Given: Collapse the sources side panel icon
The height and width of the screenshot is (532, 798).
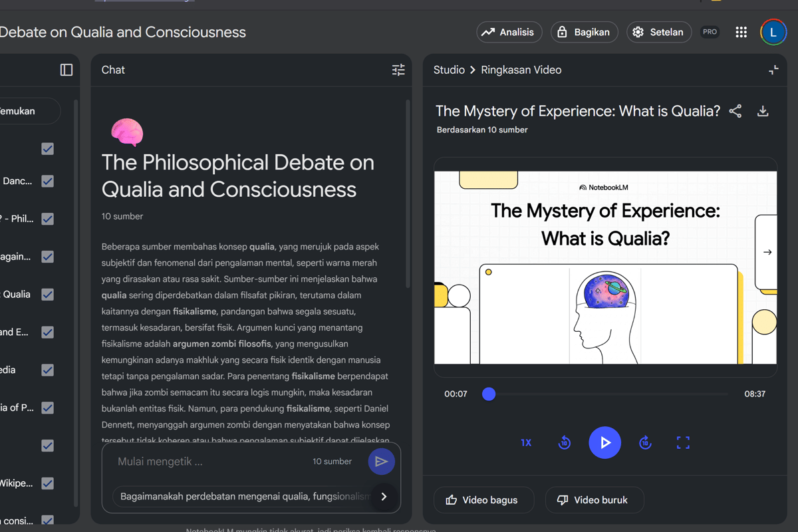Looking at the screenshot, I should [x=66, y=70].
